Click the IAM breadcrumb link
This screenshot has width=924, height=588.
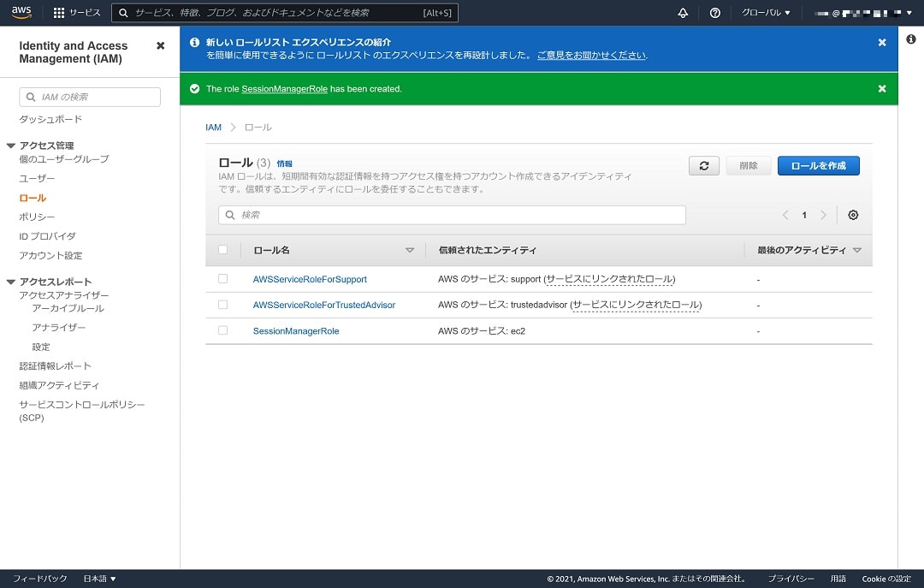click(x=213, y=128)
